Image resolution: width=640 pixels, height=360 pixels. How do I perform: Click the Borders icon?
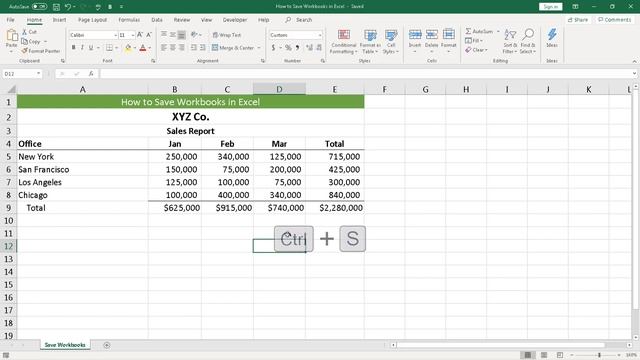[109, 48]
